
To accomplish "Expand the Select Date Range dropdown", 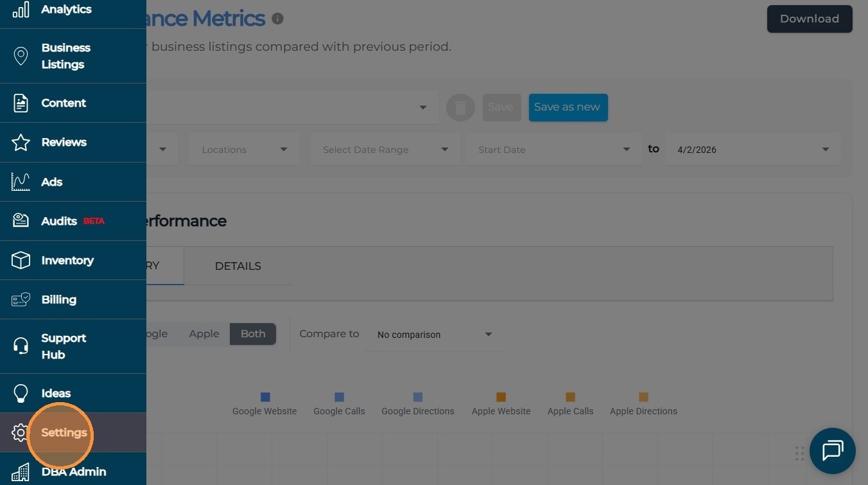I will click(385, 150).
